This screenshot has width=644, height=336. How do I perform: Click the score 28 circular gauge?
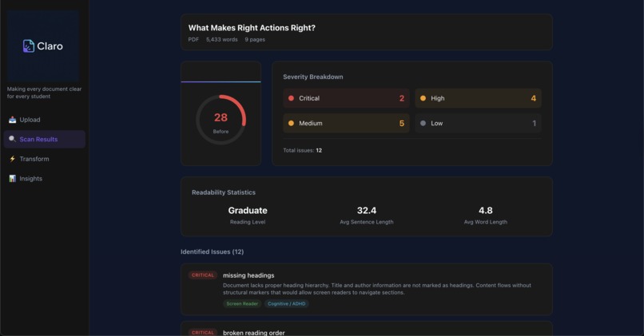coord(221,120)
